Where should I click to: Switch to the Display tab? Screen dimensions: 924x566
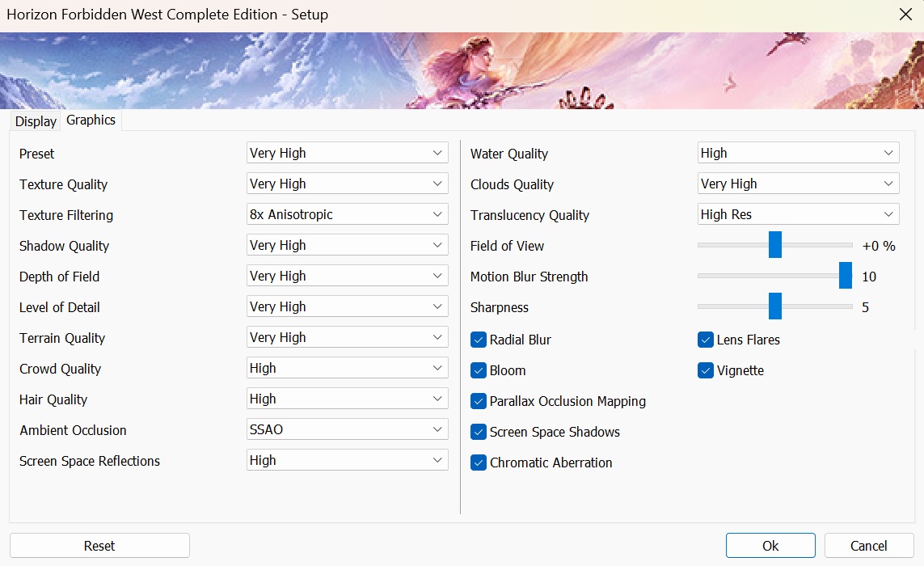point(36,121)
